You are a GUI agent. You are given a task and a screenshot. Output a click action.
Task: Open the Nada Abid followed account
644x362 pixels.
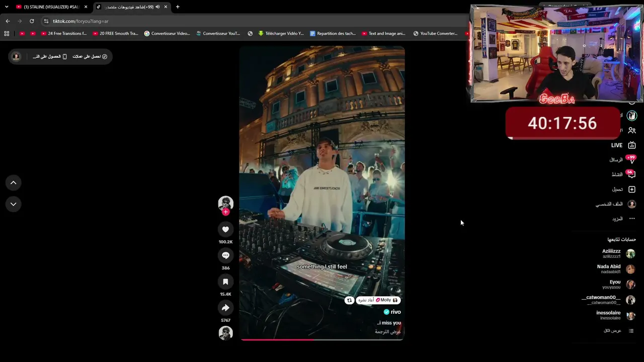coord(616,269)
